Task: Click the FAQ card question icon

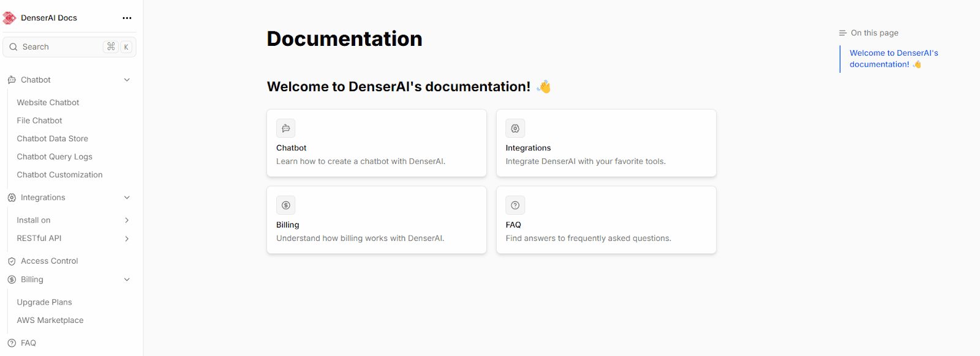Action: click(x=515, y=206)
